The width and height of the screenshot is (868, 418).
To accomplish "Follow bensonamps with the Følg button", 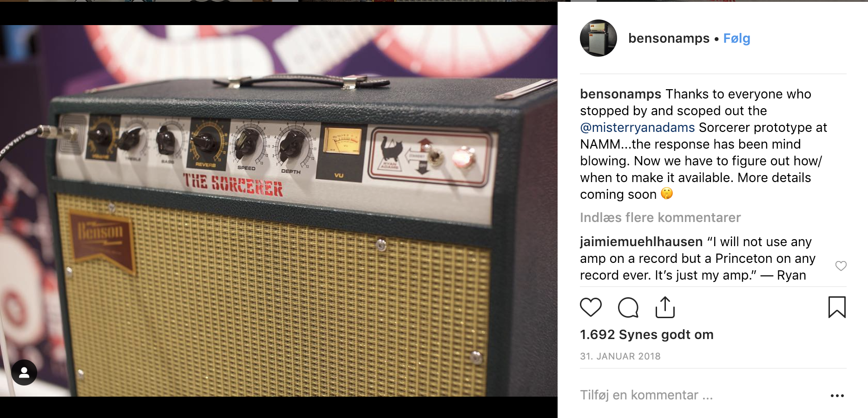I will pos(736,39).
